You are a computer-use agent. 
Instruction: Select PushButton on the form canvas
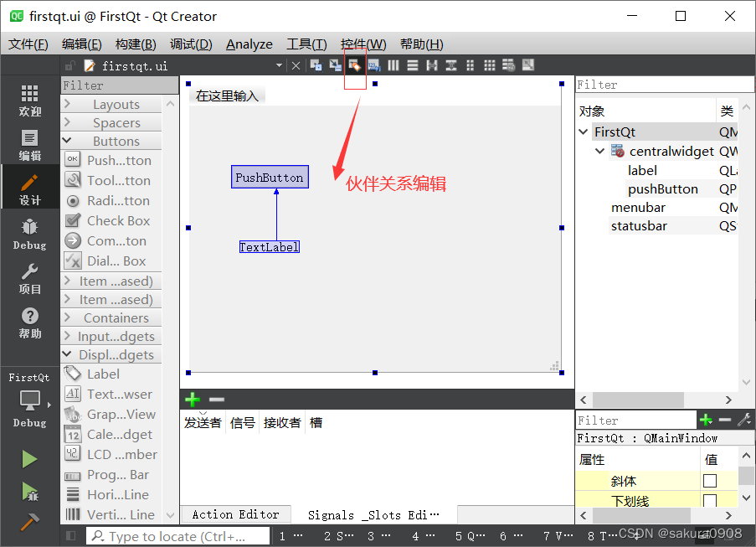click(270, 177)
